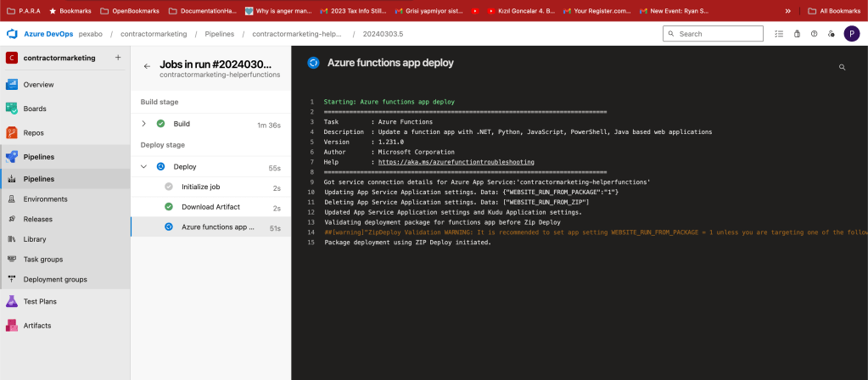
Task: Open the New Event: Ryan S... bookmark
Action: 674,10
